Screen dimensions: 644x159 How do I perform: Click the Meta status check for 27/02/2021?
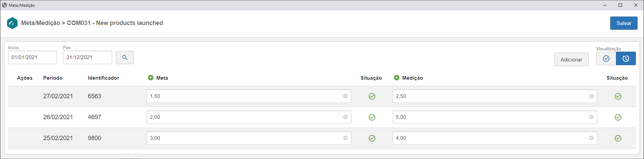coord(372,97)
